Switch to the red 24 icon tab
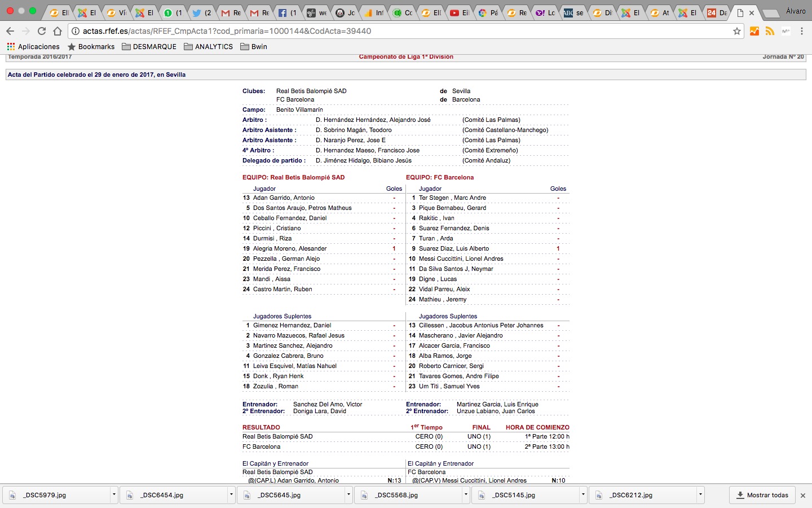This screenshot has height=508, width=812. (x=716, y=12)
